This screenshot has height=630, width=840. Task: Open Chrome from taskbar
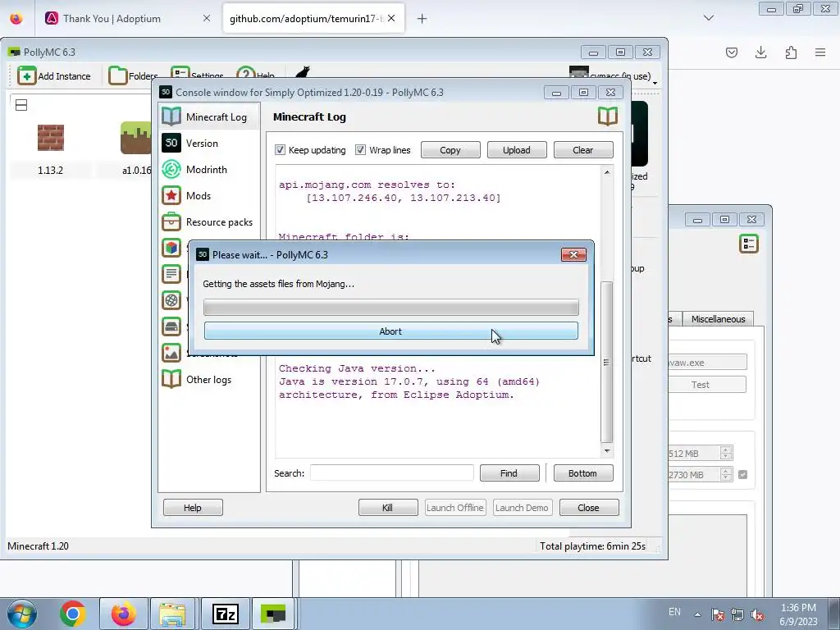coord(73,614)
